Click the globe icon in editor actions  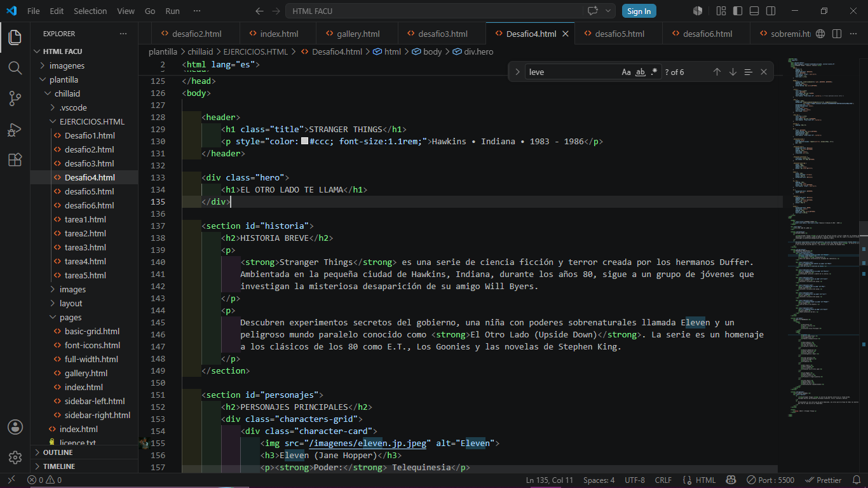point(820,34)
